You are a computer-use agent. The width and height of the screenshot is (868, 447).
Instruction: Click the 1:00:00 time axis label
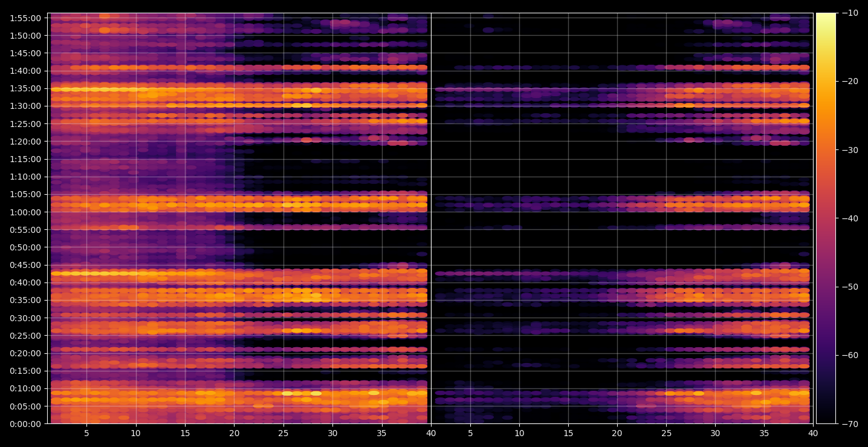pos(26,212)
